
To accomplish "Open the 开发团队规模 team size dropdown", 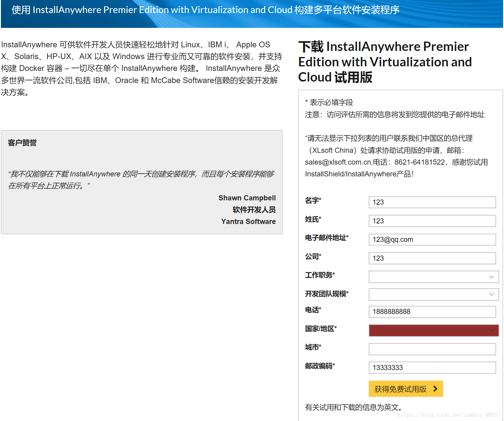I will (434, 294).
